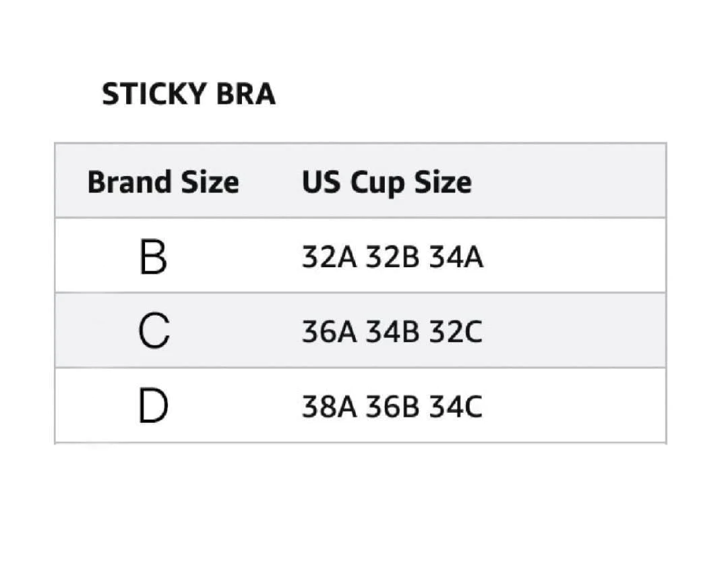Choose the 36B cup size text
This screenshot has width=728, height=572.
(392, 408)
